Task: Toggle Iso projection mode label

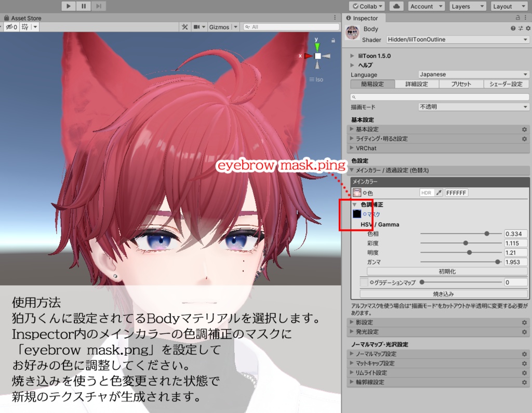Action: (x=316, y=80)
